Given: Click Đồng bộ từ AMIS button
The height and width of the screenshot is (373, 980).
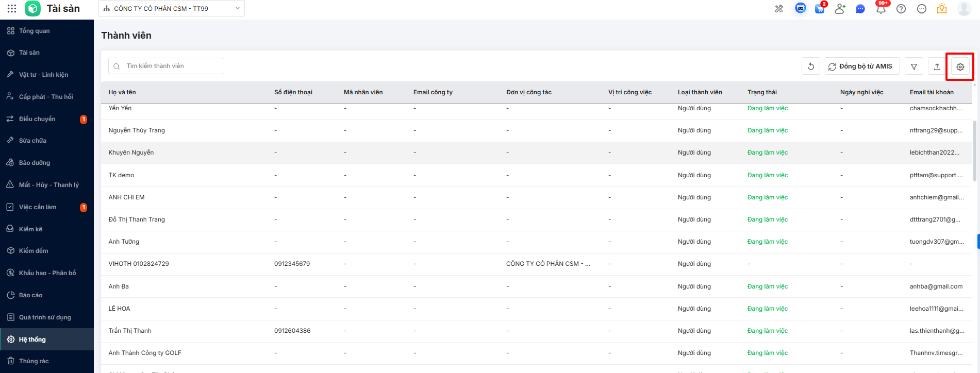Looking at the screenshot, I should pos(862,66).
